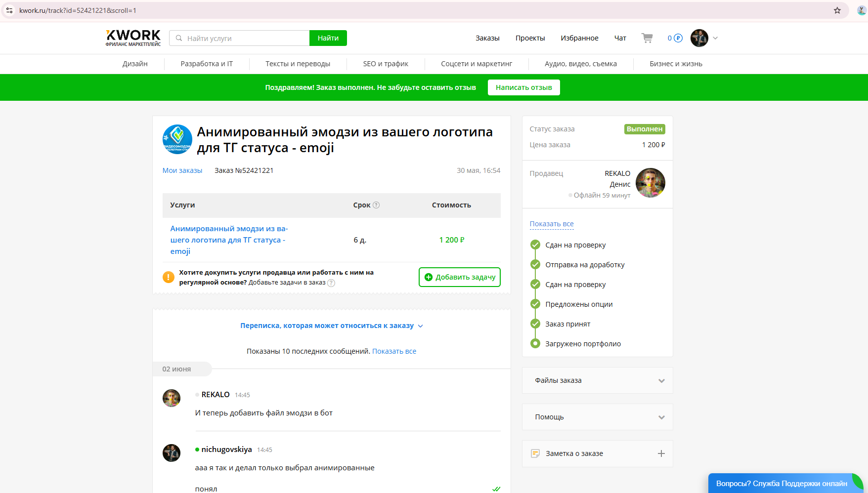
Task: Add order note with plus icon
Action: click(x=661, y=453)
